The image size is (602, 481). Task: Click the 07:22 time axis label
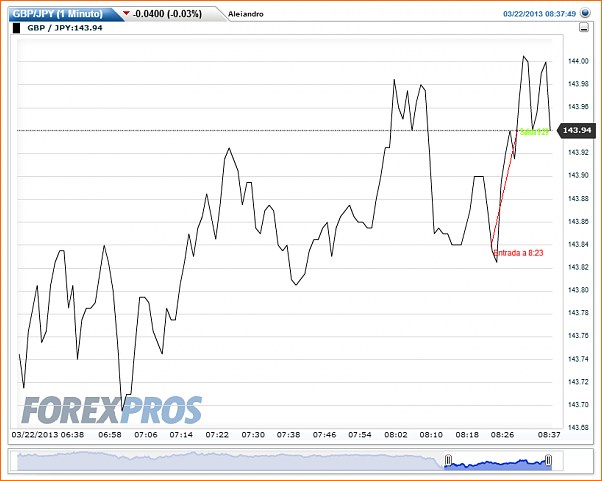point(217,435)
